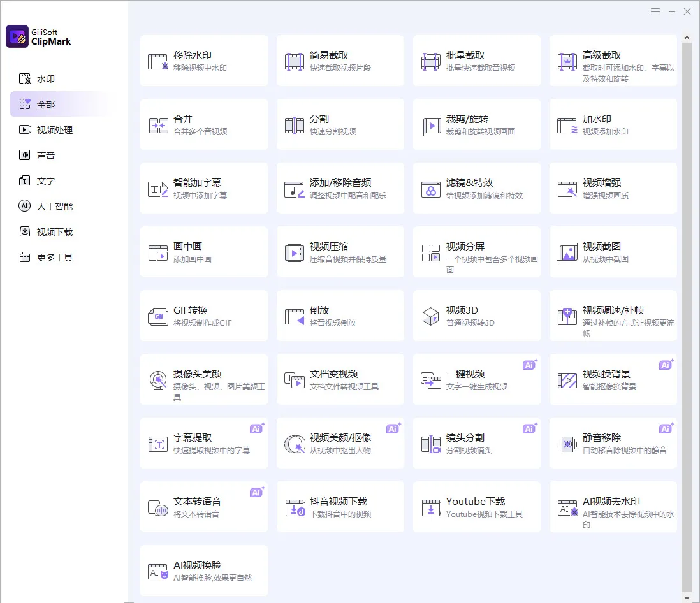Select the 滤镜&特效 filter effects icon
700x603 pixels.
pos(430,189)
